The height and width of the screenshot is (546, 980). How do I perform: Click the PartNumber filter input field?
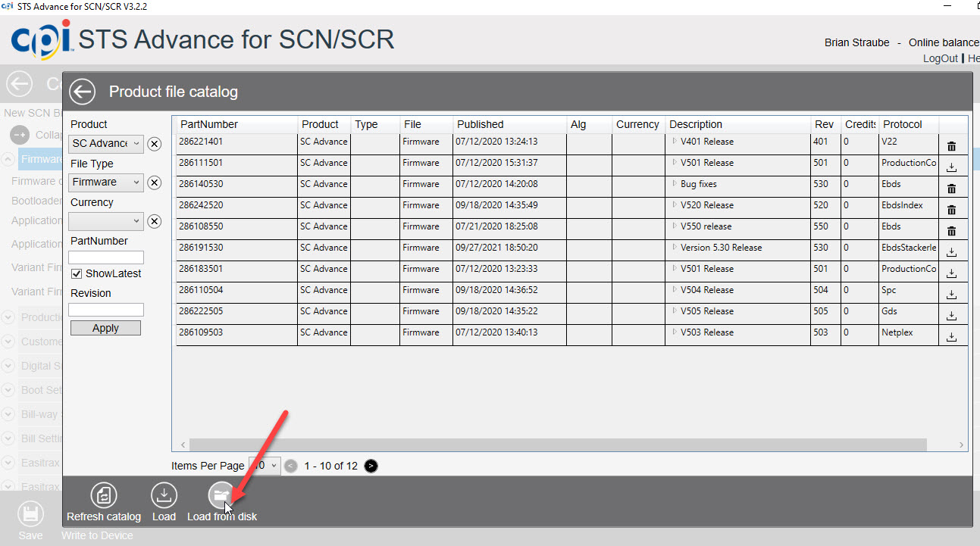tap(106, 257)
